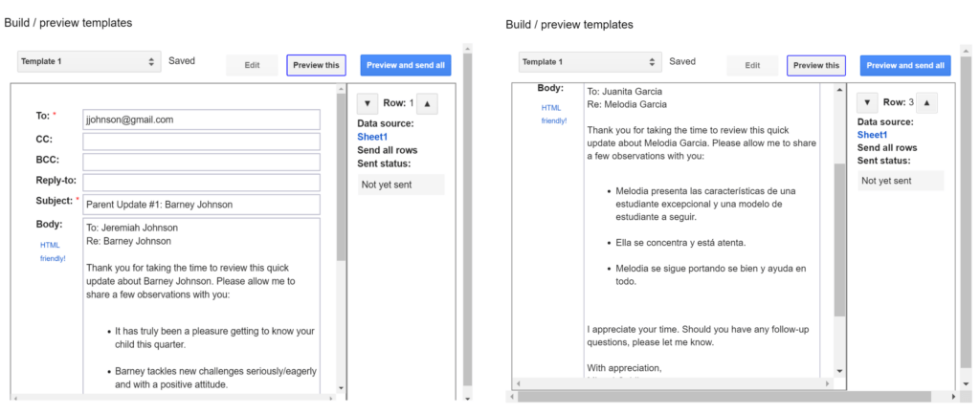
Task: Click HTML friendly! link in right panel
Action: (554, 114)
